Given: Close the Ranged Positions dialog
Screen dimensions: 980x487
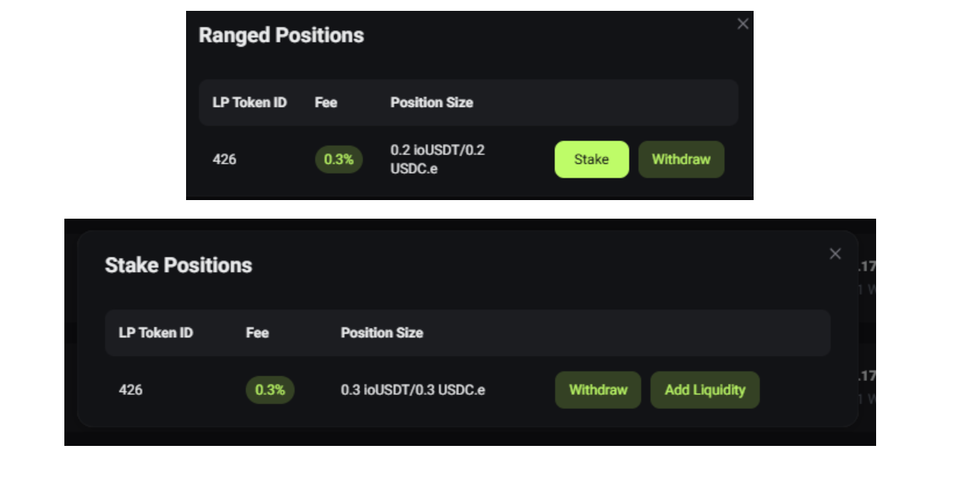Looking at the screenshot, I should pos(743,24).
